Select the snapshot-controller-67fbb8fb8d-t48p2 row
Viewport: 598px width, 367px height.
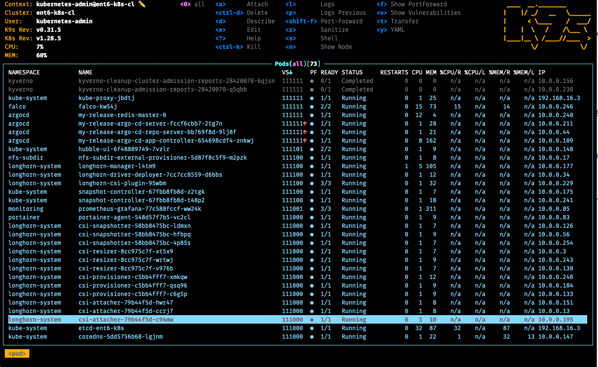(x=297, y=200)
